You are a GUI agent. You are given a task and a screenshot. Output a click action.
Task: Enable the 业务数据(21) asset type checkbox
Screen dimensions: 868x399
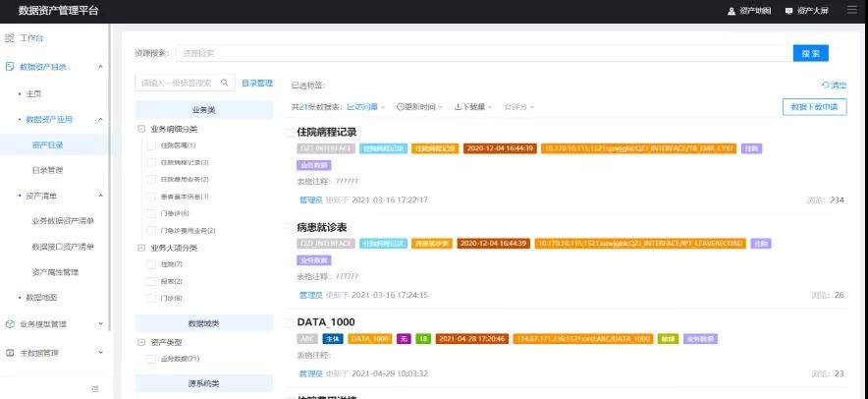tap(151, 359)
